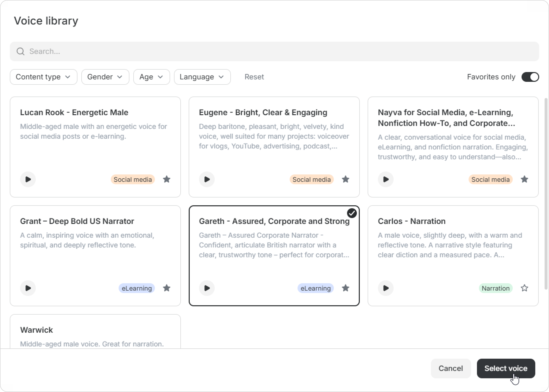Play the Carlos Narration sample
The width and height of the screenshot is (549, 392).
[x=386, y=288]
